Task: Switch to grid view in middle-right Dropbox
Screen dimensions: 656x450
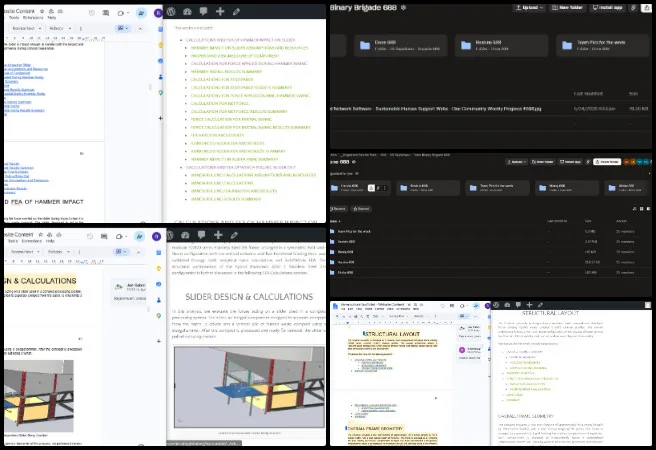Action: pyautogui.click(x=641, y=209)
